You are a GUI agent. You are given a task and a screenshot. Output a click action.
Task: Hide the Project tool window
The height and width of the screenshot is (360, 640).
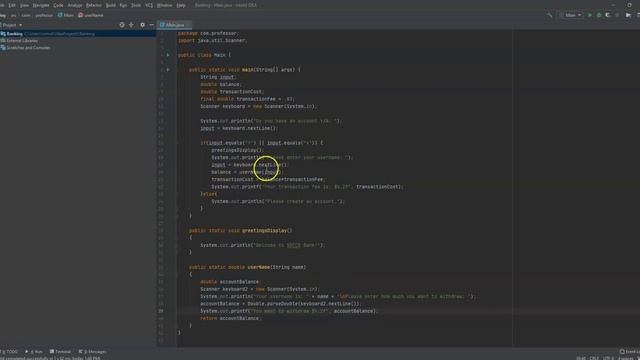tap(151, 25)
